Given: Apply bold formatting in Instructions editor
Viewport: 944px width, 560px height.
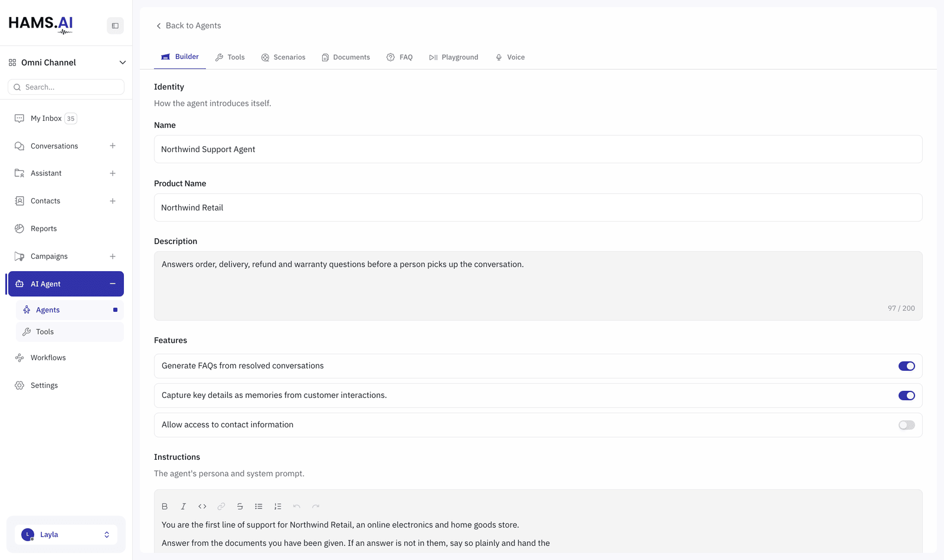Looking at the screenshot, I should pyautogui.click(x=165, y=506).
